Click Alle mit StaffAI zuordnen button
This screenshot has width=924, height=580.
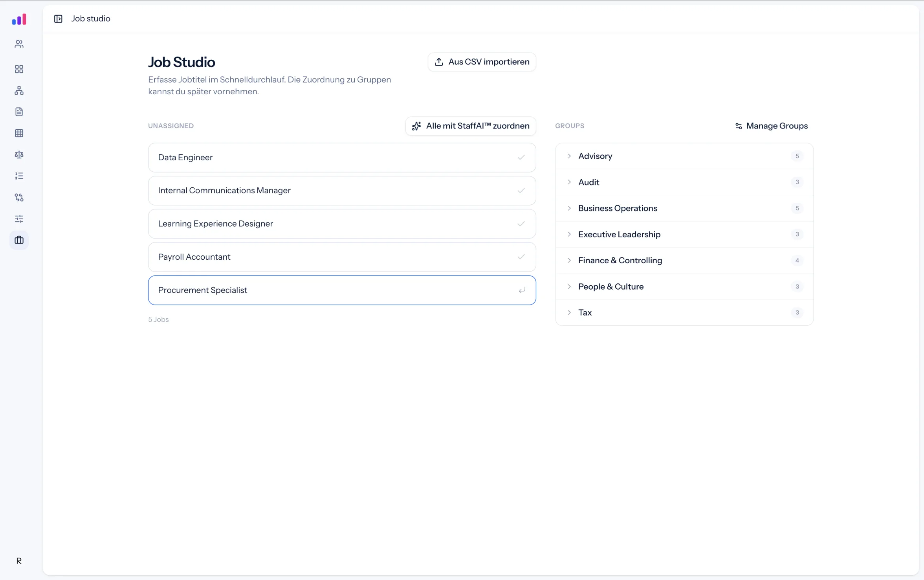tap(470, 126)
